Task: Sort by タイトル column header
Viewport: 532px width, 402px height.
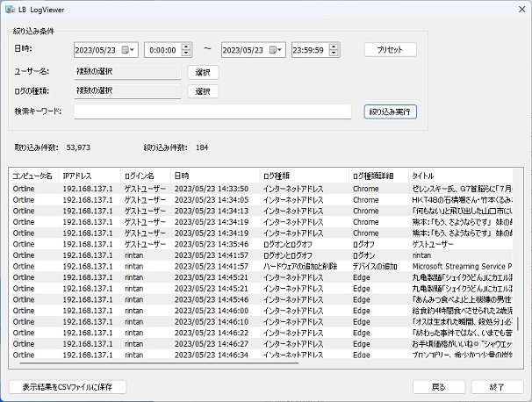Action: click(x=460, y=176)
